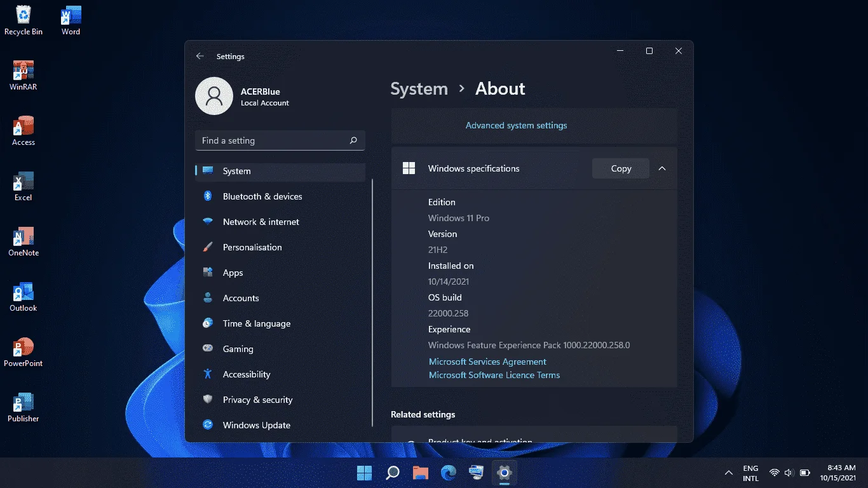Open Gaming settings
Image resolution: width=868 pixels, height=488 pixels.
pos(280,349)
